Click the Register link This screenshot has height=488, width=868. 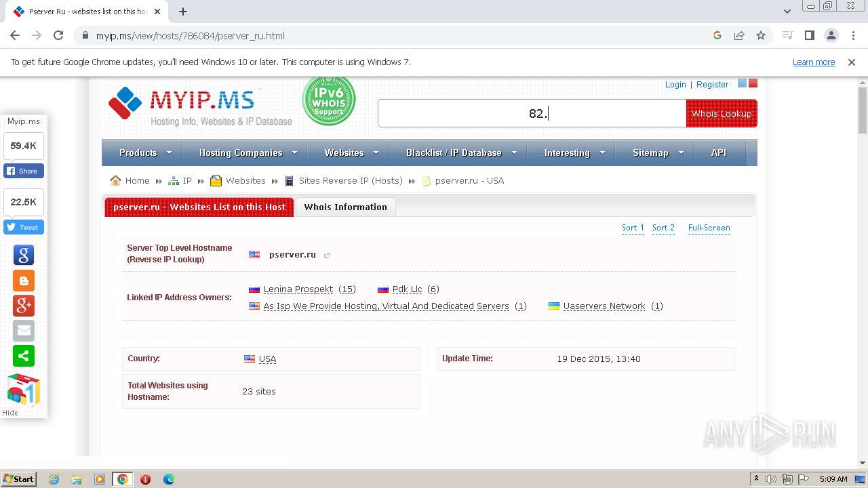[x=713, y=85]
